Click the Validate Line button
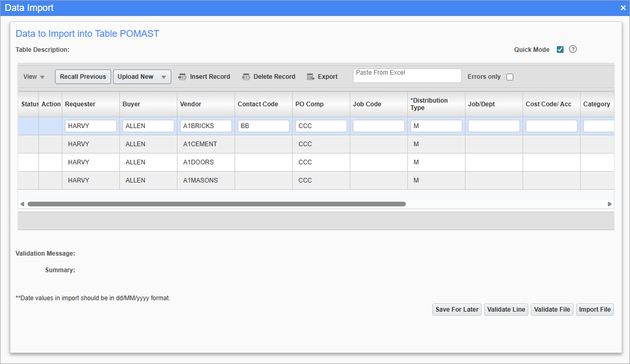The image size is (630, 364). pos(506,309)
